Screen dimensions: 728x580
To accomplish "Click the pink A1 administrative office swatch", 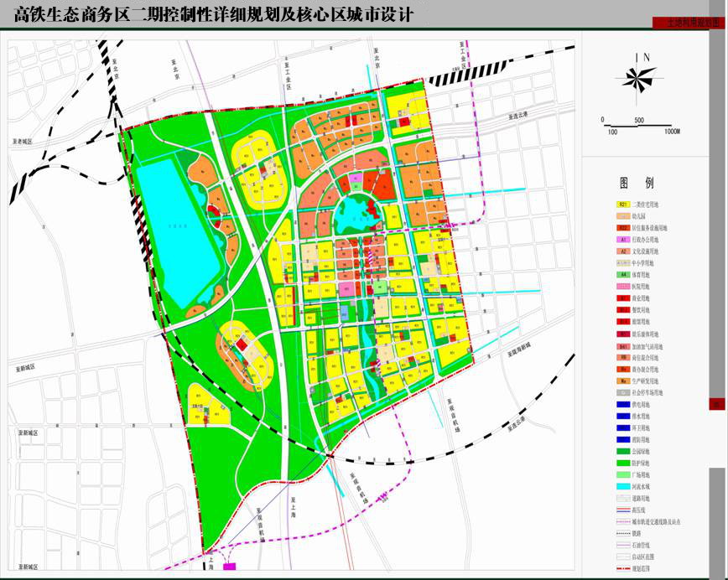I will coord(624,240).
